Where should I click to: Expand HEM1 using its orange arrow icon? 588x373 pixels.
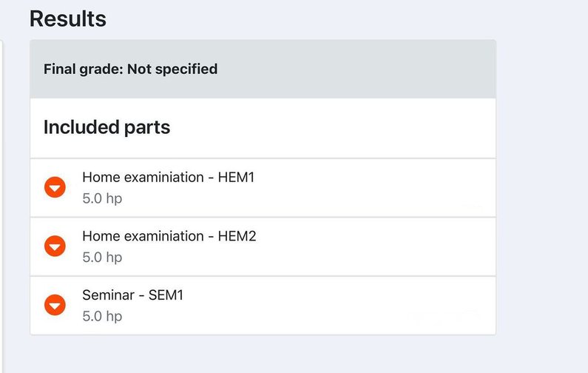click(x=55, y=187)
